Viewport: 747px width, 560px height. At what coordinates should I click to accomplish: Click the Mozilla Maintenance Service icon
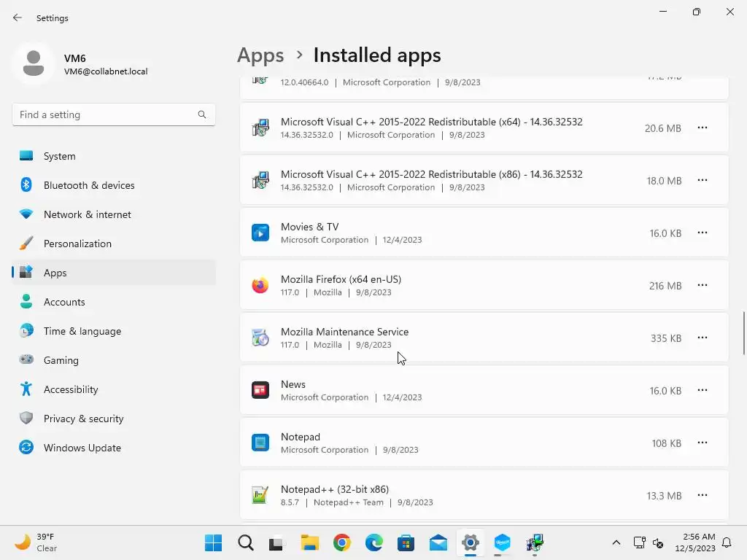click(260, 338)
